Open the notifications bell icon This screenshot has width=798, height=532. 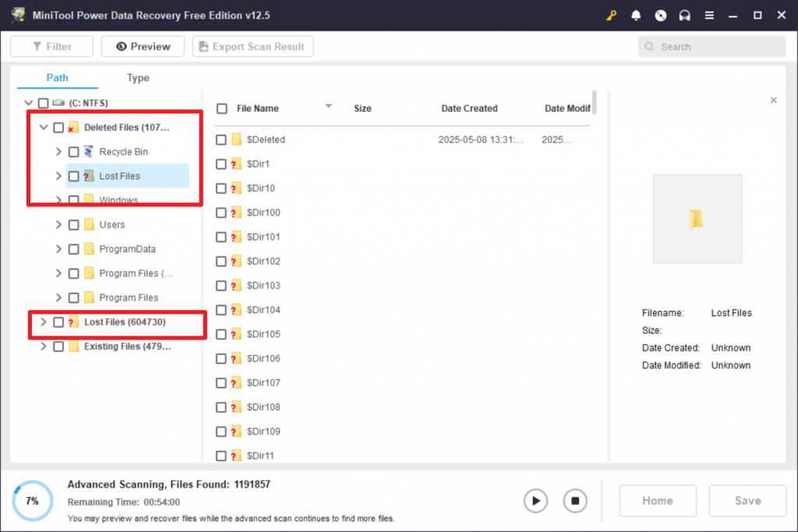tap(636, 15)
